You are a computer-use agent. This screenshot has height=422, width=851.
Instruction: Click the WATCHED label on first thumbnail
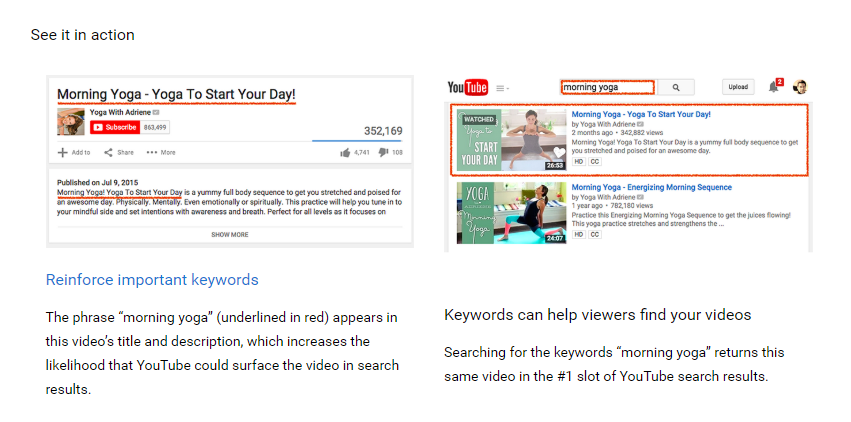pyautogui.click(x=479, y=119)
